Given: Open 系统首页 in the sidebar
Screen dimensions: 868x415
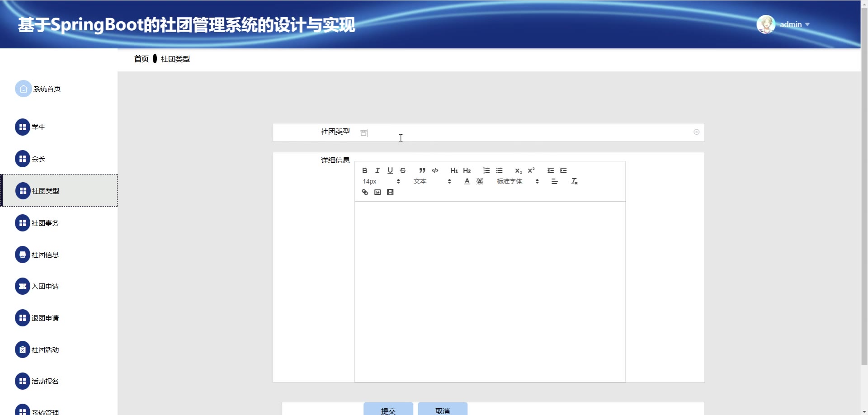Looking at the screenshot, I should (59, 89).
